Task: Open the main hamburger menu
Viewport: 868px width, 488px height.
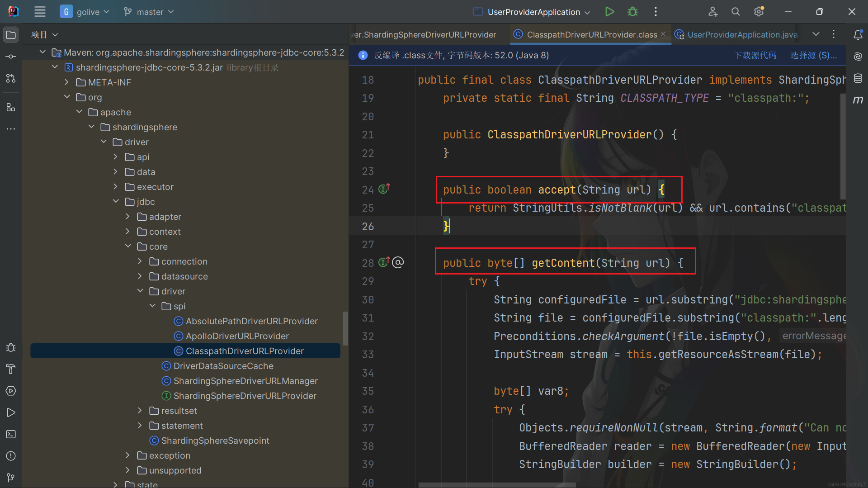Action: [40, 12]
